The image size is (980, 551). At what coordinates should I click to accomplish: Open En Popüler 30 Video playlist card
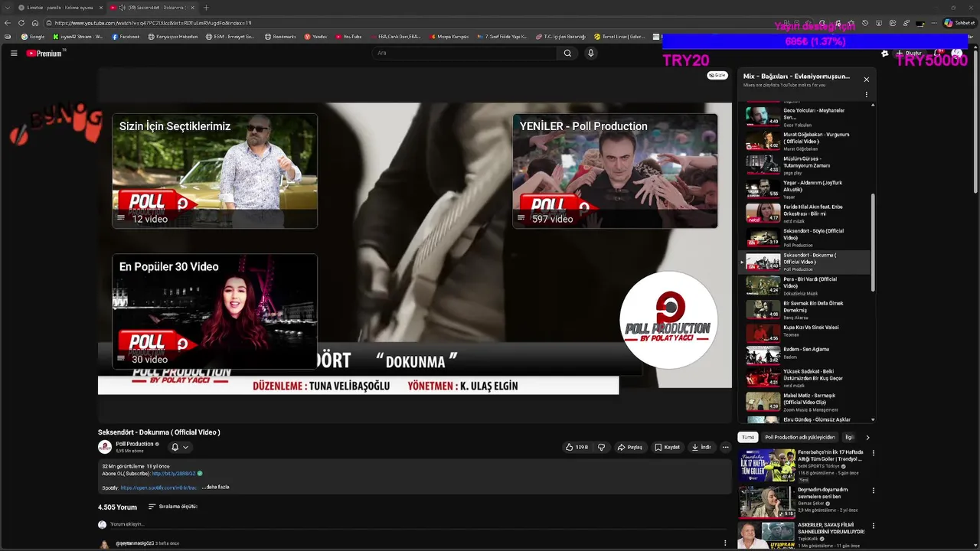[x=214, y=311]
